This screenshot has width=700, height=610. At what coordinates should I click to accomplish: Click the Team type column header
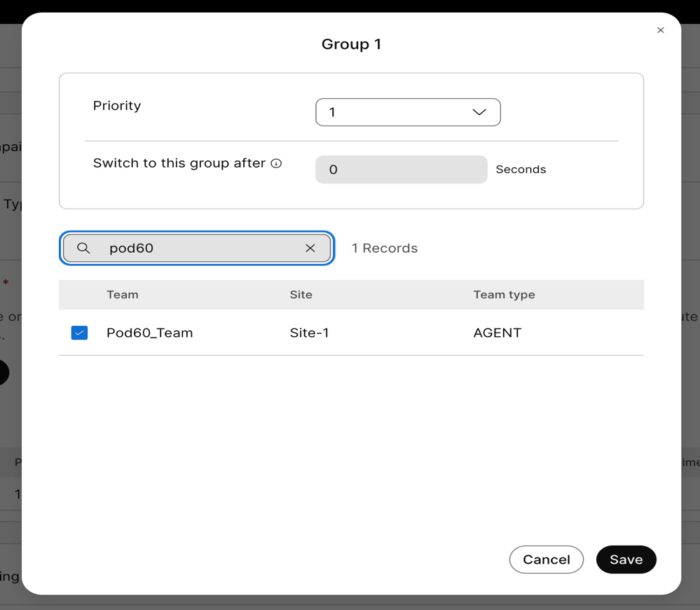click(504, 295)
